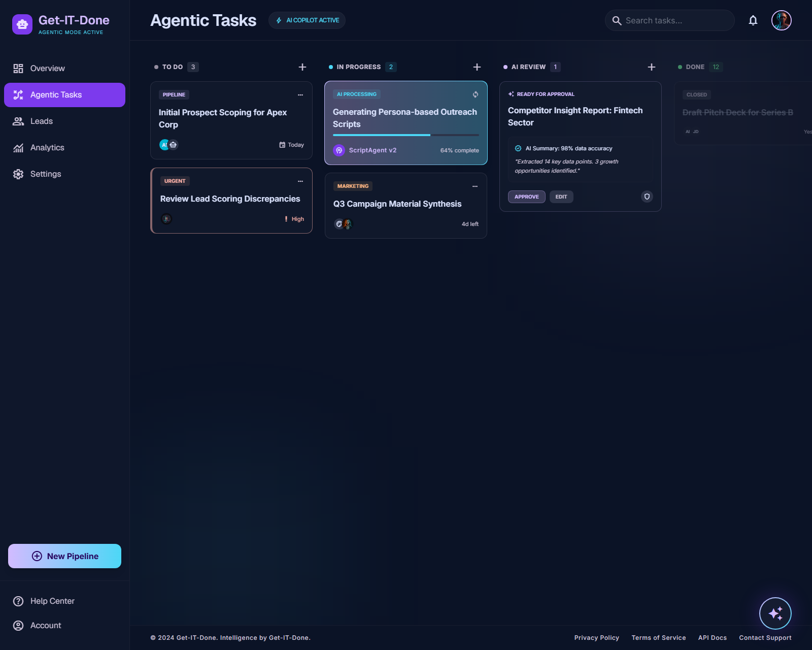Click the Leads people icon
This screenshot has width=812, height=650.
pos(18,121)
